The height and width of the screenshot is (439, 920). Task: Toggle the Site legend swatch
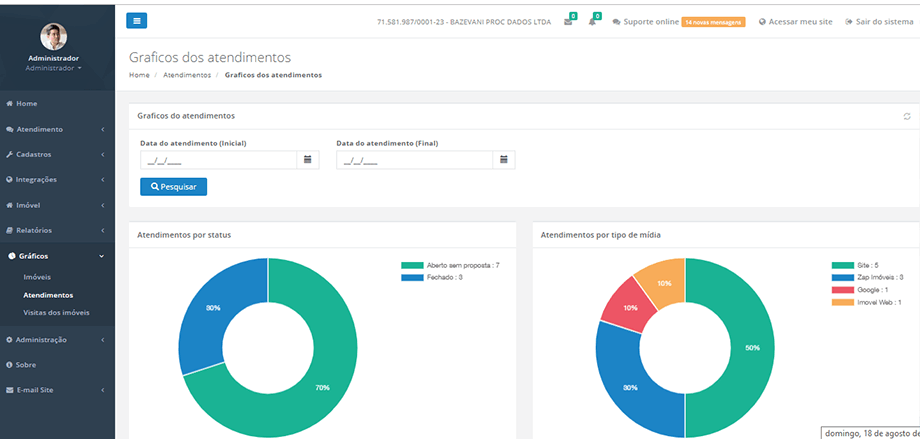[x=843, y=266]
